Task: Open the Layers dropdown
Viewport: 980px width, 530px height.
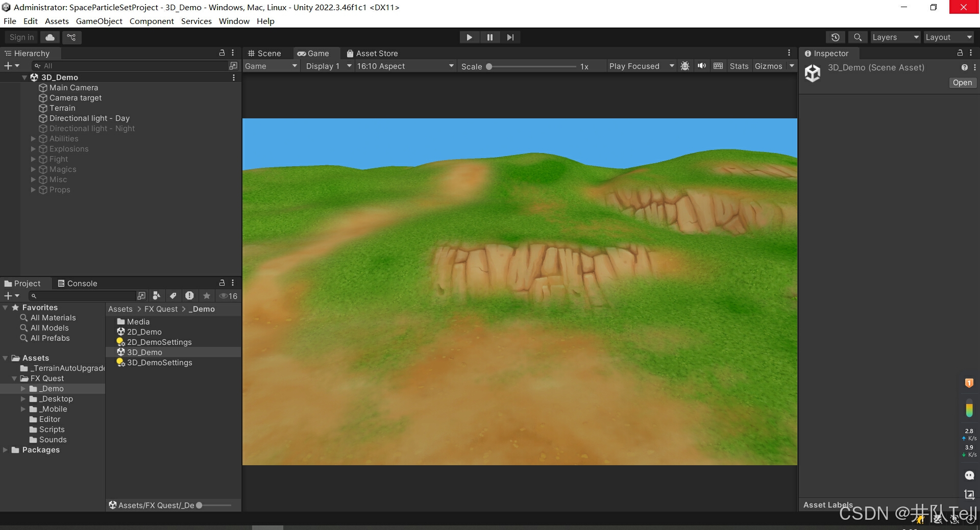Action: pyautogui.click(x=895, y=37)
